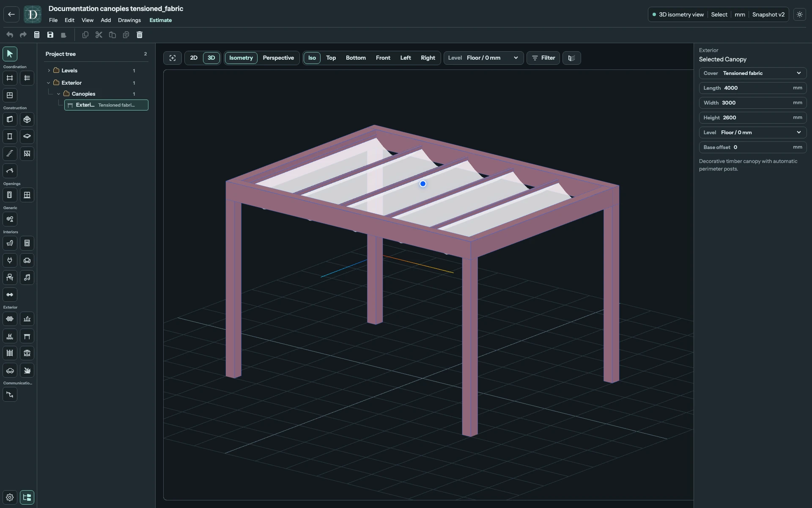
Task: Select the pipe communications tool
Action: click(10, 395)
